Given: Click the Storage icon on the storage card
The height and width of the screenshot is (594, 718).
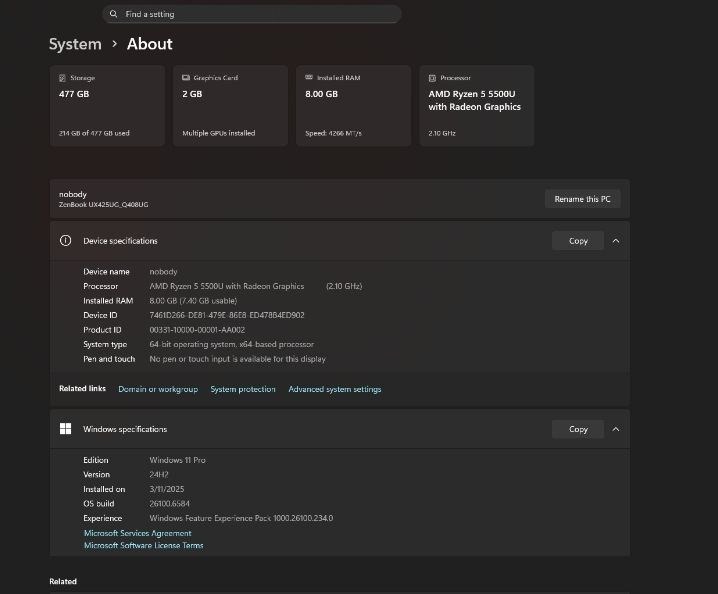Looking at the screenshot, I should 63,78.
